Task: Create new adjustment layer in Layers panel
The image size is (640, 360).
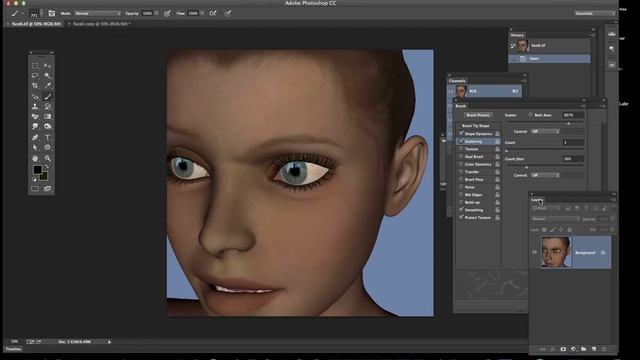Action: click(573, 349)
